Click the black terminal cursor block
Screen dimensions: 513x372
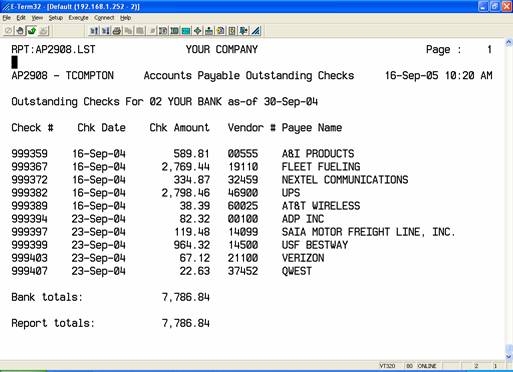click(x=14, y=62)
